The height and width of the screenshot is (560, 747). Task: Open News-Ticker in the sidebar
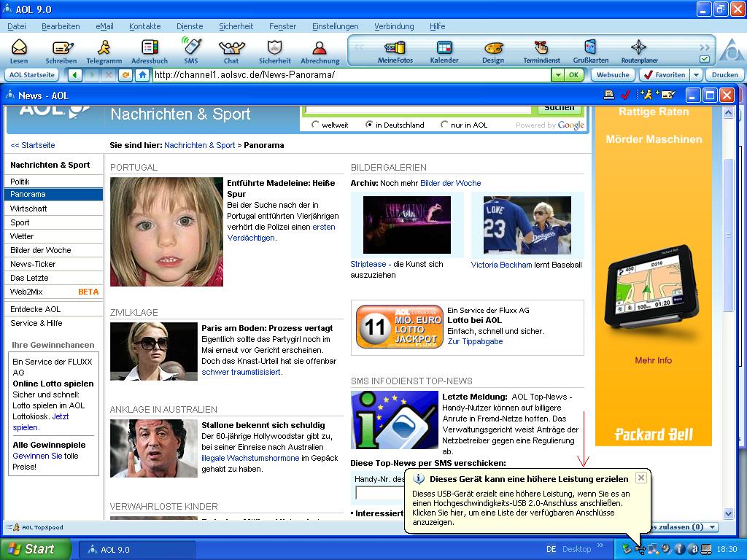tap(53, 264)
